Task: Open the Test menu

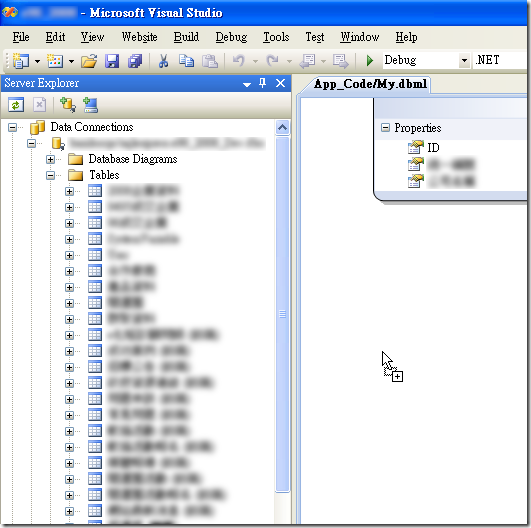Action: point(315,37)
